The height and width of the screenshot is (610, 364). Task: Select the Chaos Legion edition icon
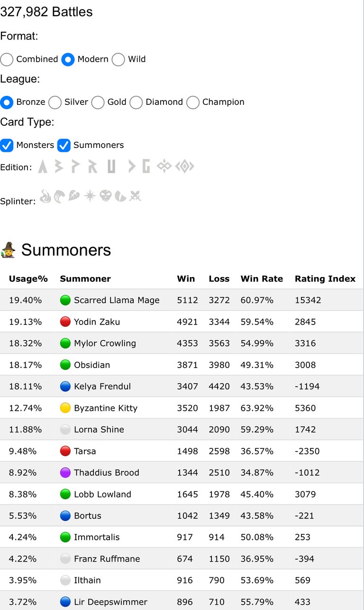[164, 166]
